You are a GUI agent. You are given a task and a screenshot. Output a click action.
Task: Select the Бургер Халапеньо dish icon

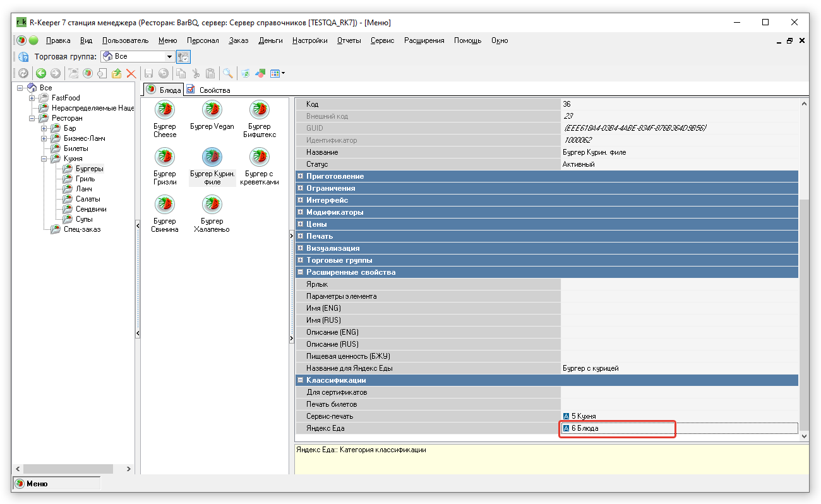pos(212,205)
